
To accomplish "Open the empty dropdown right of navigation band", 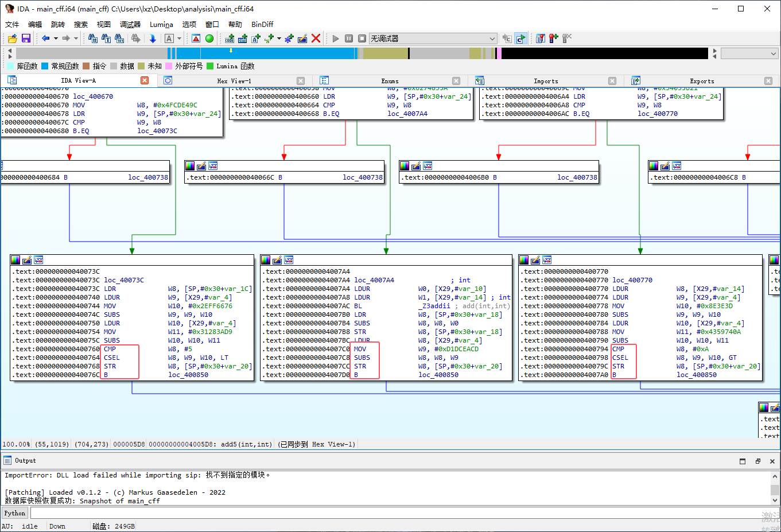I will [x=749, y=53].
